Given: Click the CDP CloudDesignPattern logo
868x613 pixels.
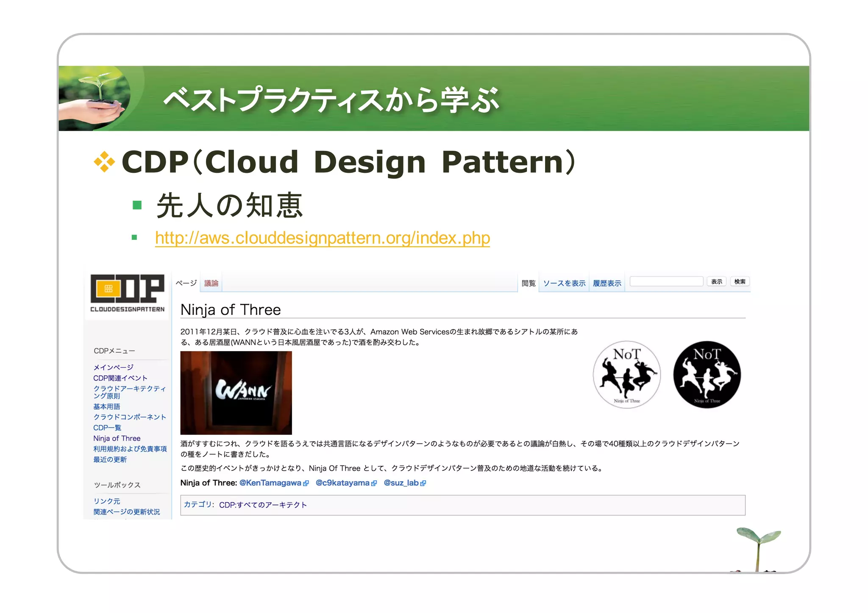Looking at the screenshot, I should click(x=127, y=293).
